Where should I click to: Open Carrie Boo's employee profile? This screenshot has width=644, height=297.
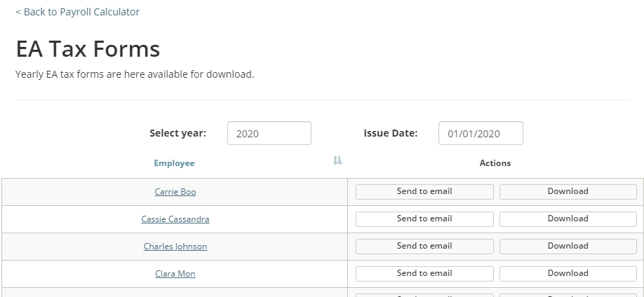click(x=175, y=192)
